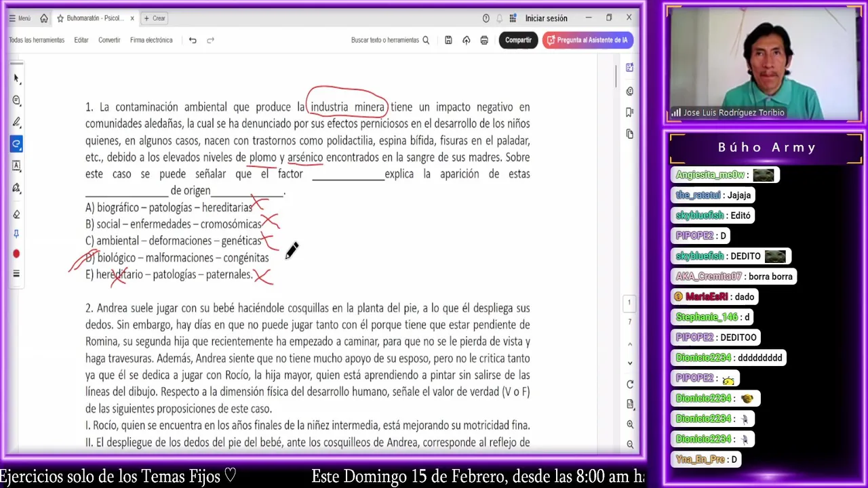Click Pregunta al Asistente de IA
The width and height of the screenshot is (868, 488).
(588, 40)
